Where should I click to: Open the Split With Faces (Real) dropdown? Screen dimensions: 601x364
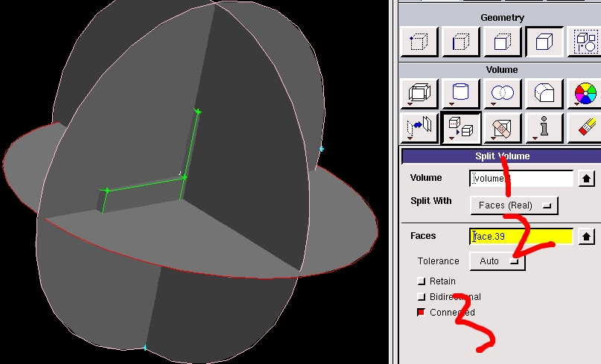coord(514,205)
